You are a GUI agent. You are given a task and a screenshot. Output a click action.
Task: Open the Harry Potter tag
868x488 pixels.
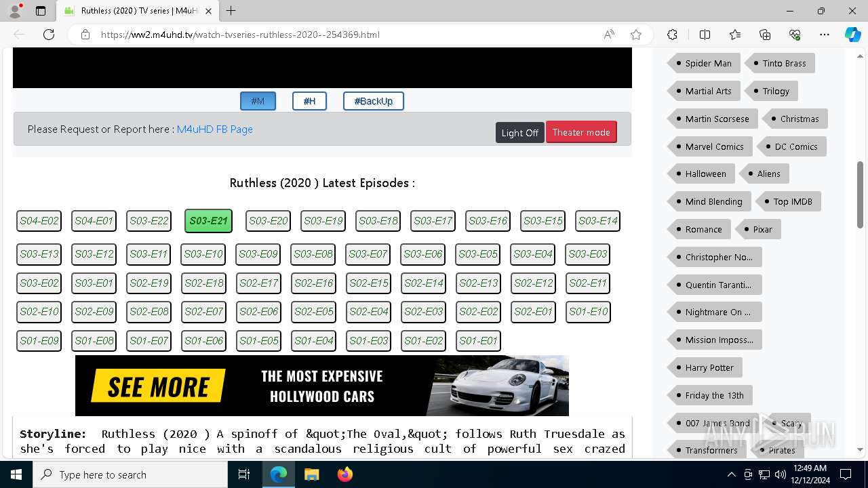pyautogui.click(x=705, y=367)
